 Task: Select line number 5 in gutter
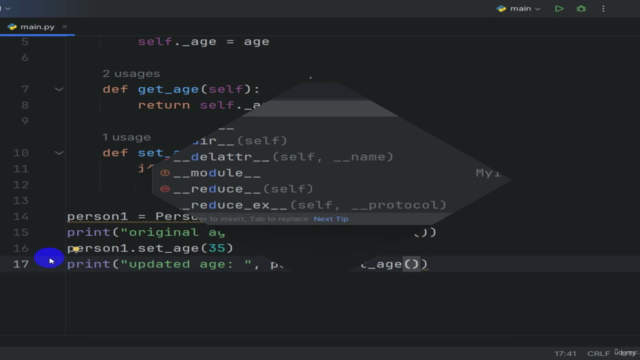click(x=25, y=42)
